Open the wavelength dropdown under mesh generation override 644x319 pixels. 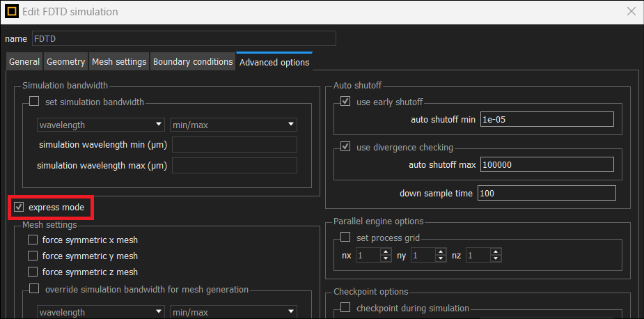[x=100, y=311]
